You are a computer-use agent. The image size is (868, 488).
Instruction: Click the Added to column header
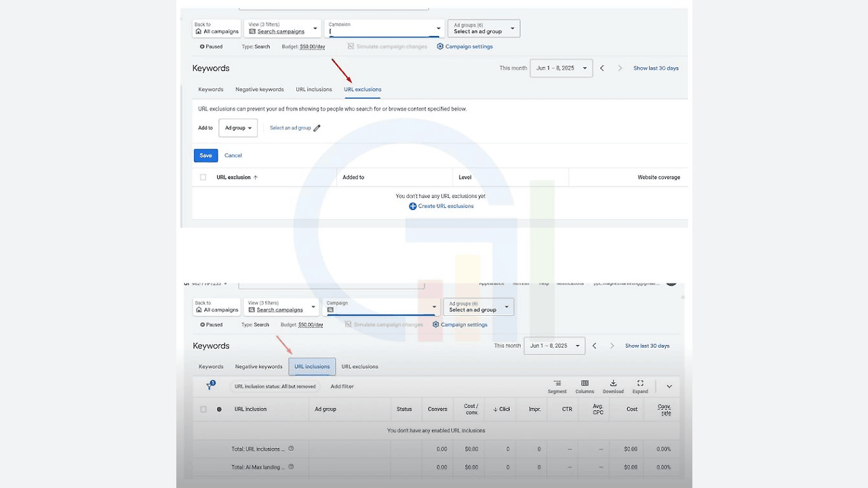coord(353,178)
